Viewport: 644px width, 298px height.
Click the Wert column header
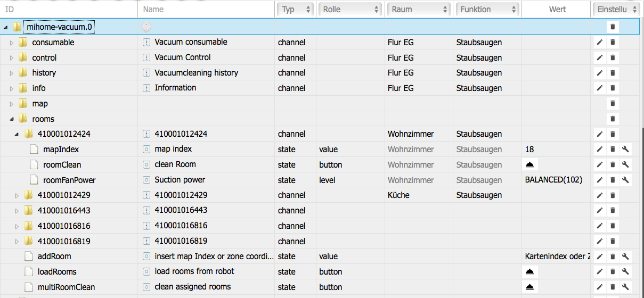(557, 9)
